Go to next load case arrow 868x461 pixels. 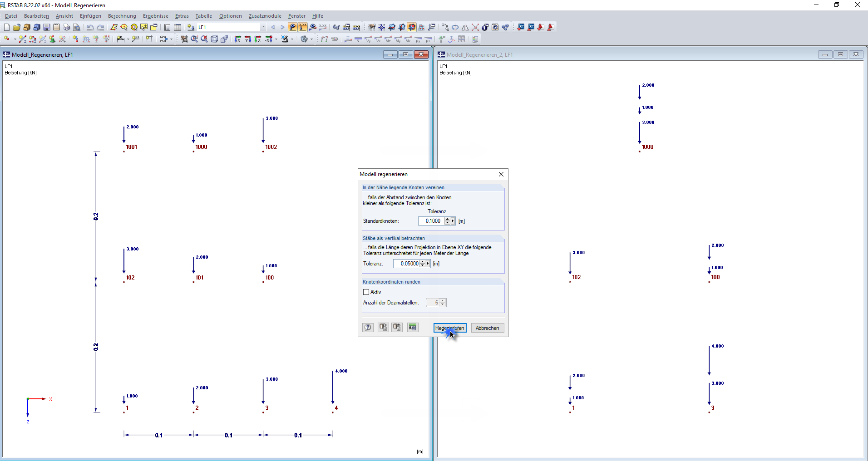(x=282, y=27)
